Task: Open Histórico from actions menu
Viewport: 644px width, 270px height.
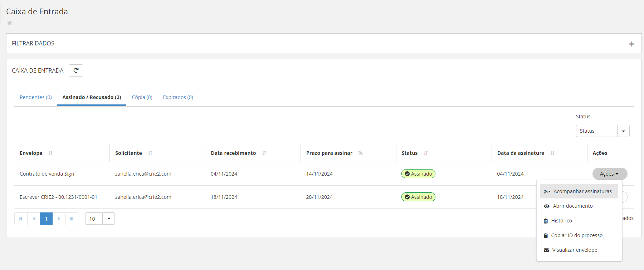Action: [561, 221]
